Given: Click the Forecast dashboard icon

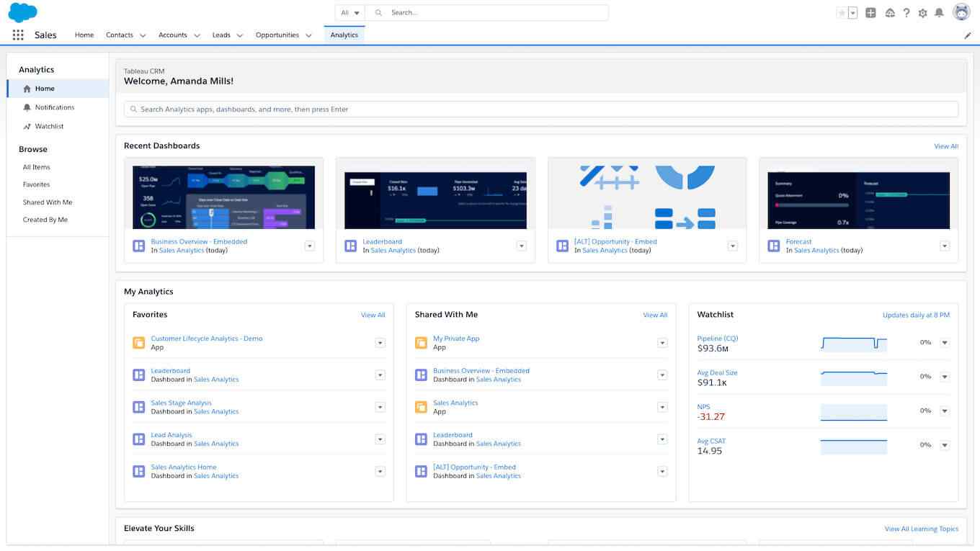Looking at the screenshot, I should pos(774,246).
